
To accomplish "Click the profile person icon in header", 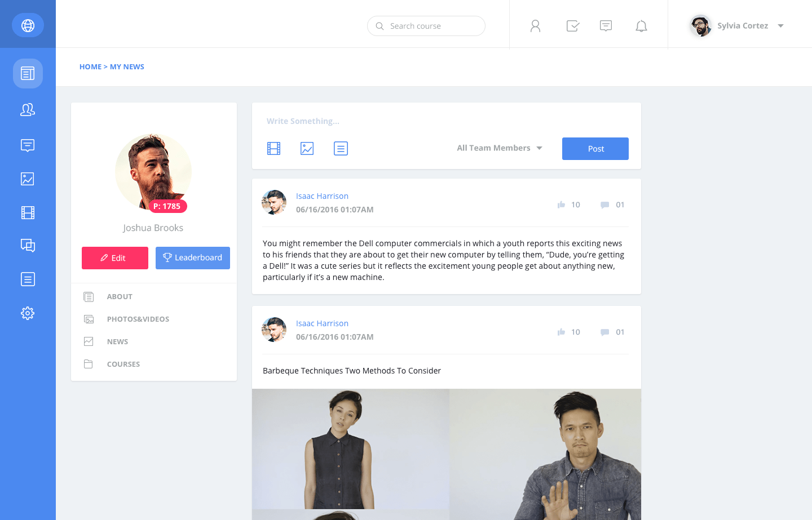I will pos(535,26).
